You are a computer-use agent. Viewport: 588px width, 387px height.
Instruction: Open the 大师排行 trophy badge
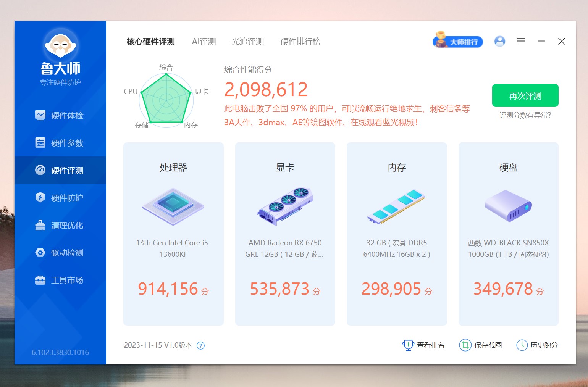pos(458,40)
